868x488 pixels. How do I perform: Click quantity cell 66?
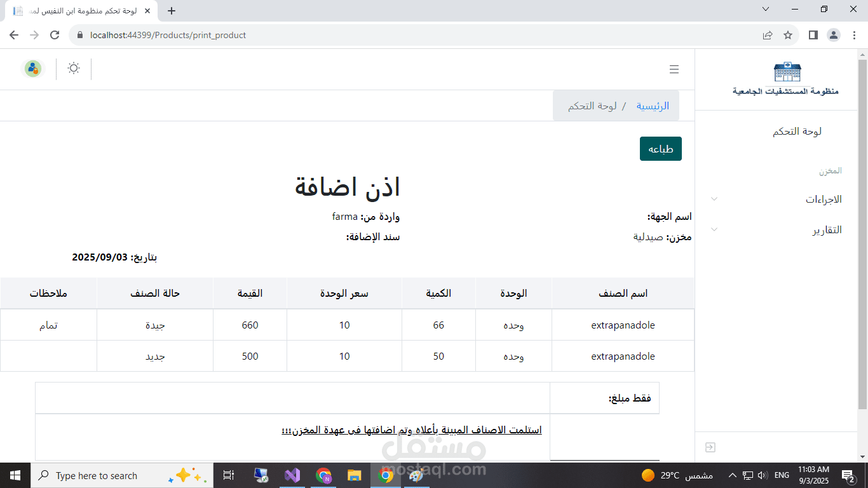(x=438, y=325)
